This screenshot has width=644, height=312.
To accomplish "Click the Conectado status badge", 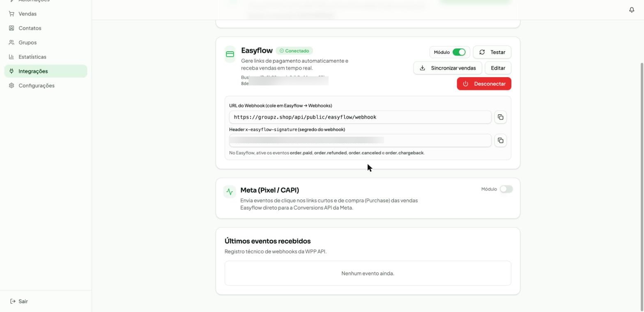I will point(294,51).
